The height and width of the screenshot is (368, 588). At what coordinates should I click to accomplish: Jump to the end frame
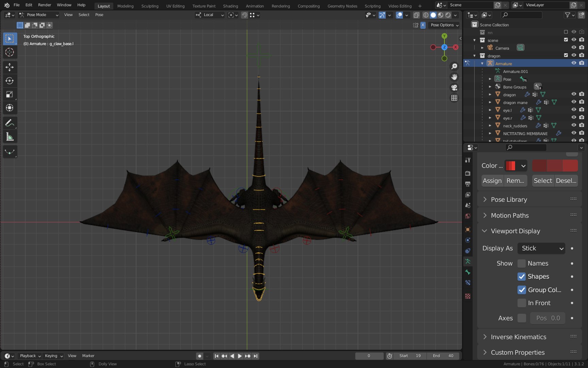(x=256, y=356)
